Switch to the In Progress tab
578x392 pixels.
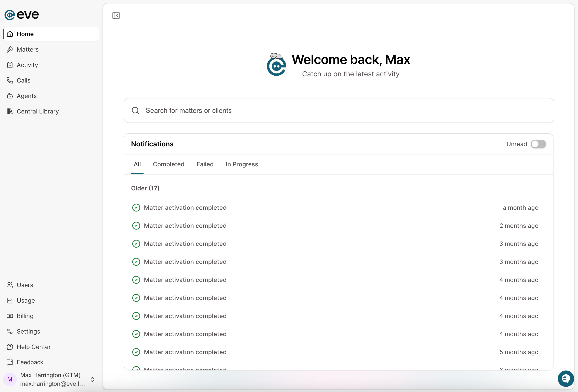pyautogui.click(x=242, y=164)
